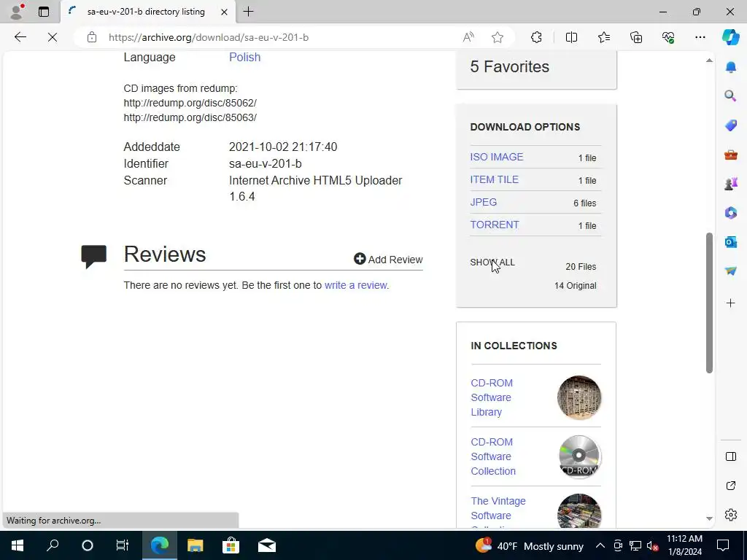This screenshot has height=560, width=747.
Task: Show hidden system tray icons chevron
Action: coord(600,545)
